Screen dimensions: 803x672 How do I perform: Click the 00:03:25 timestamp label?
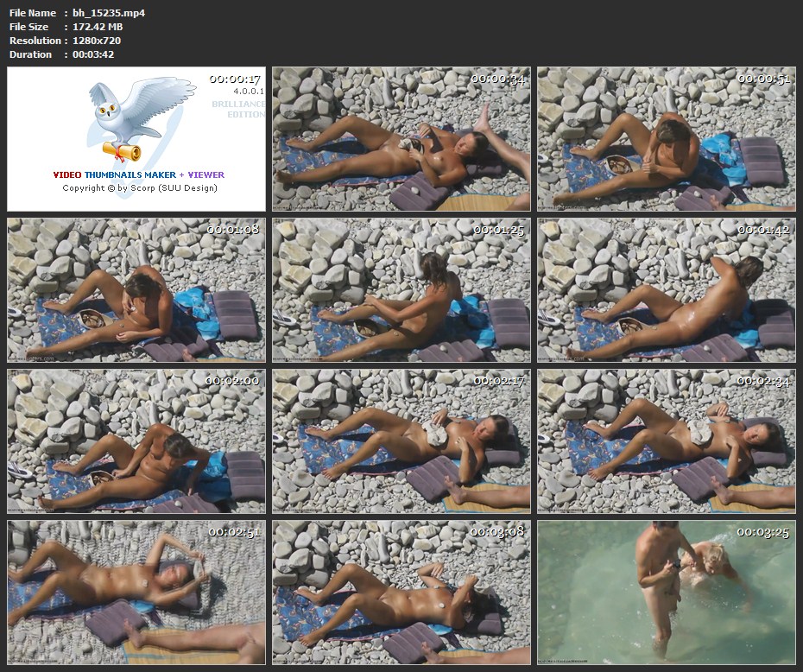tap(763, 532)
